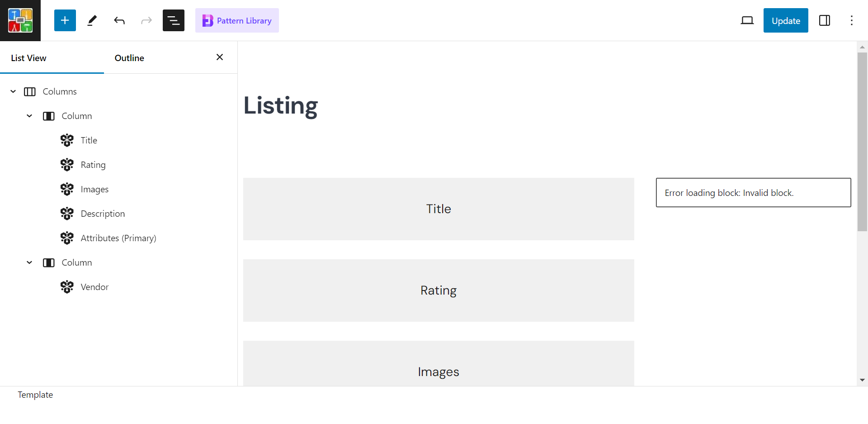Open the Pattern Library
The width and height of the screenshot is (868, 424).
[x=237, y=20]
